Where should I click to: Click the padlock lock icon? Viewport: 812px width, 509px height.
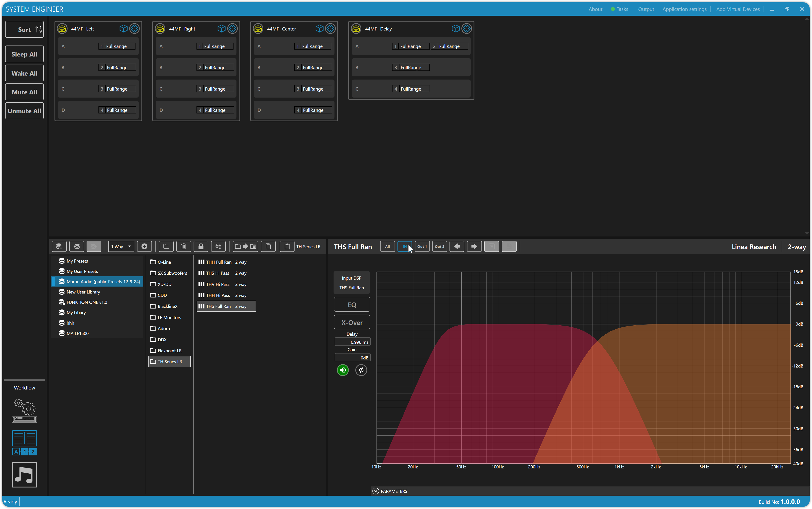pos(201,246)
